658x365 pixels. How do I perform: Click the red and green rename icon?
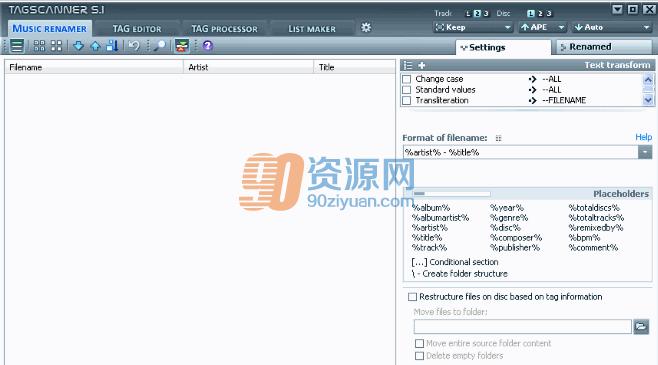[182, 46]
